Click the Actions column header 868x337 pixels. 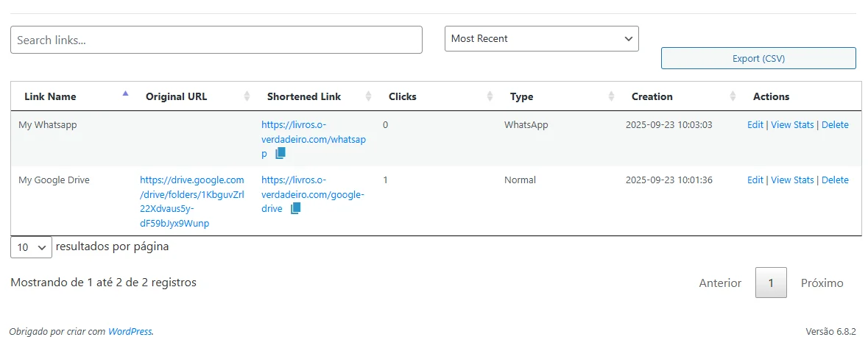tap(771, 96)
